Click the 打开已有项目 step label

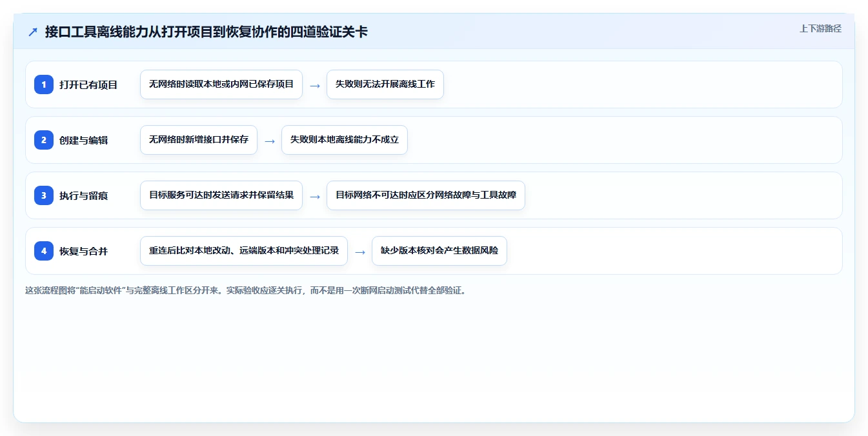coord(88,84)
